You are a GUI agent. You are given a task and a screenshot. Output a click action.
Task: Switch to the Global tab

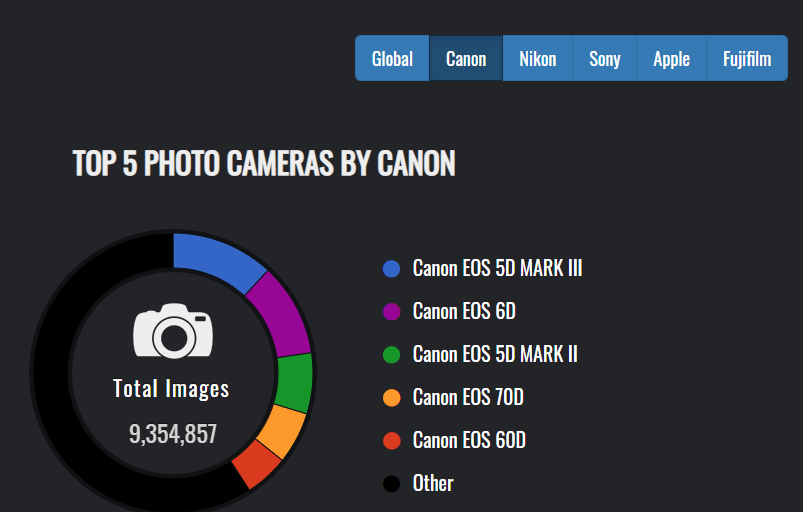pos(392,58)
